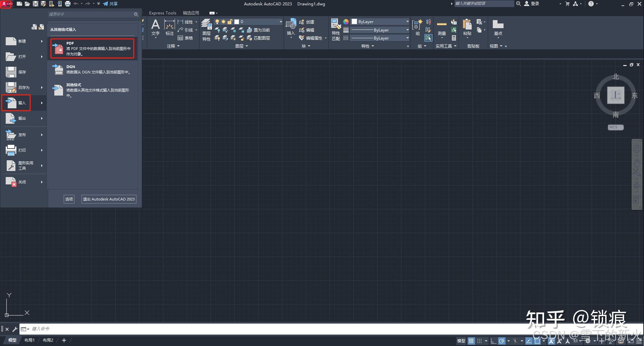This screenshot has height=346, width=644.
Task: Toggle polar tracking on status bar
Action: point(502,341)
